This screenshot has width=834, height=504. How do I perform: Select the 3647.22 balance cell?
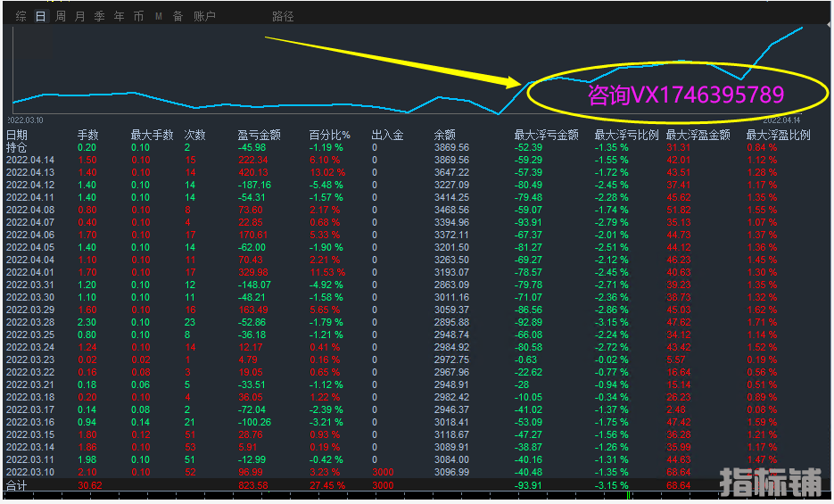coord(451,172)
